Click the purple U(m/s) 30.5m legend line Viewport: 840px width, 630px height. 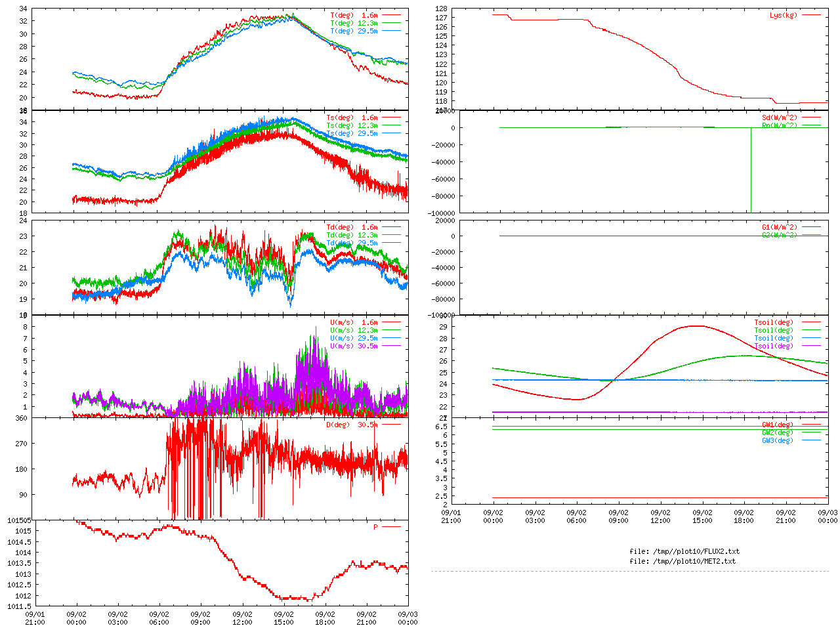(x=391, y=346)
